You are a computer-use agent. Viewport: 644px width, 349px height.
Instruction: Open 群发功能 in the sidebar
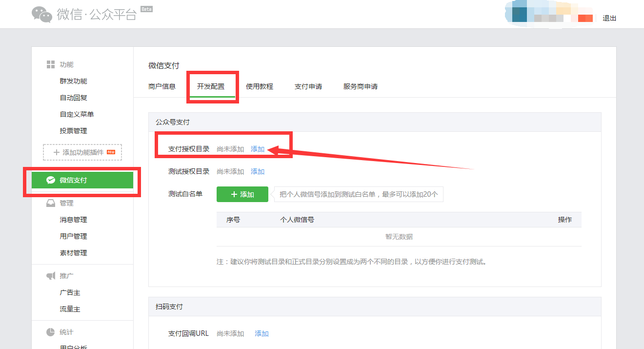pos(73,81)
